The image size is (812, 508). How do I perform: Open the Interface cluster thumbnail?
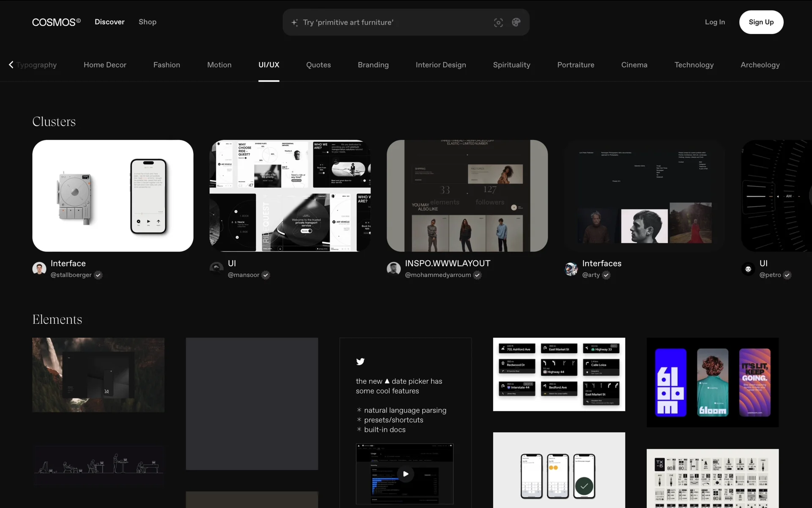(x=113, y=196)
